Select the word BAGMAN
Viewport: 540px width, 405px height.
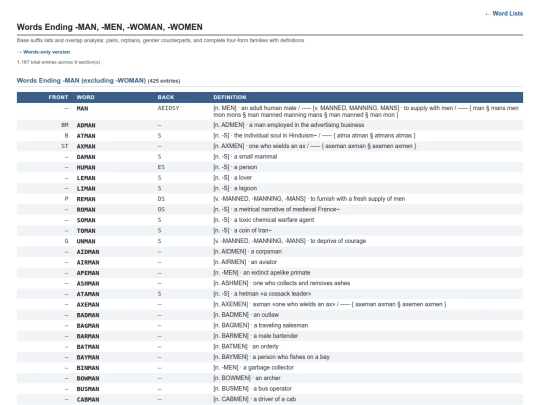coord(88,326)
